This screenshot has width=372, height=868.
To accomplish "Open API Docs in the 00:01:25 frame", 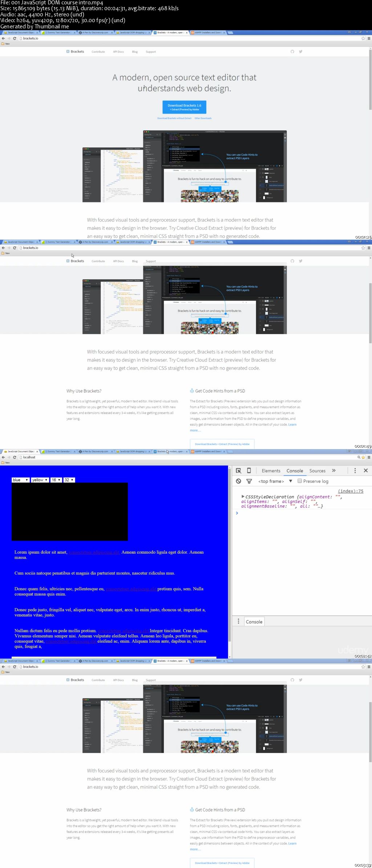I will [118, 52].
